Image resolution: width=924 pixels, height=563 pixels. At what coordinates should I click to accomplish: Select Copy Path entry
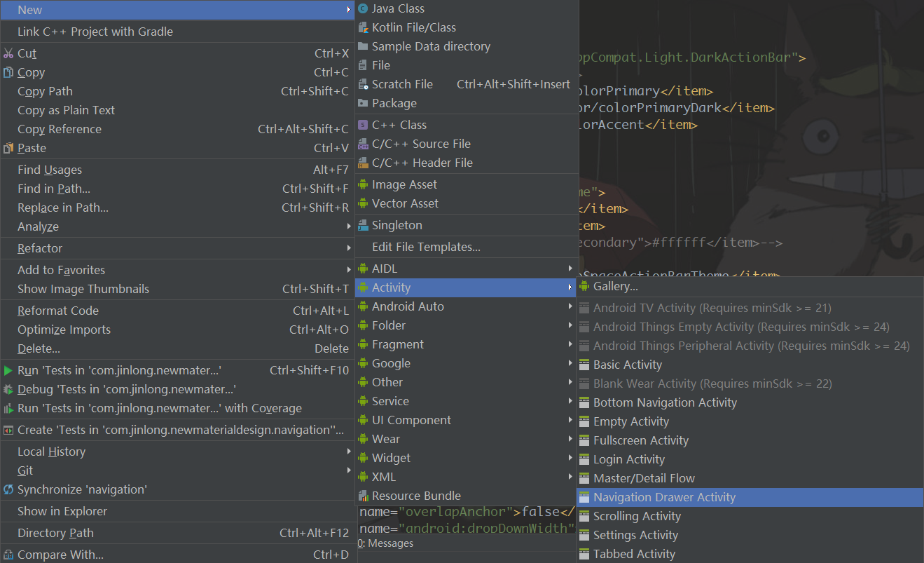pyautogui.click(x=177, y=91)
